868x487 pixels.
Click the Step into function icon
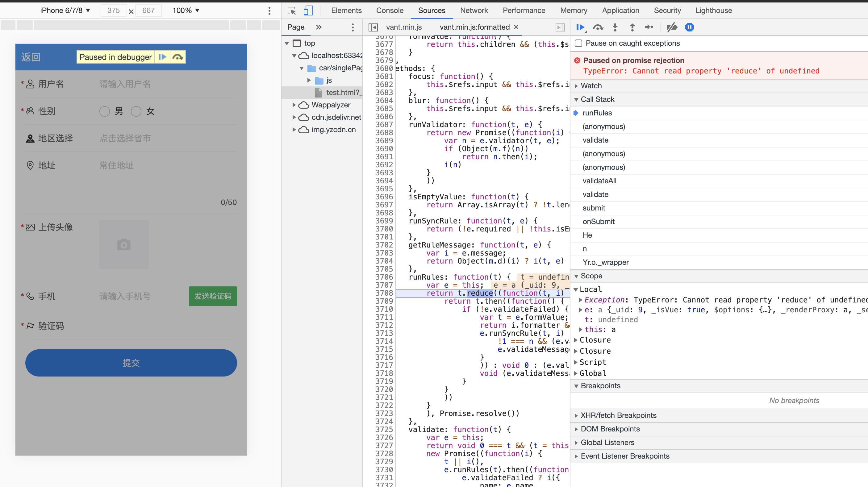(x=615, y=27)
